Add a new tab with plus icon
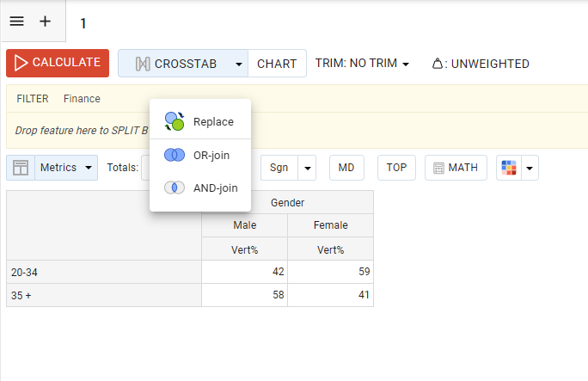Image resolution: width=588 pixels, height=381 pixels. 46,22
